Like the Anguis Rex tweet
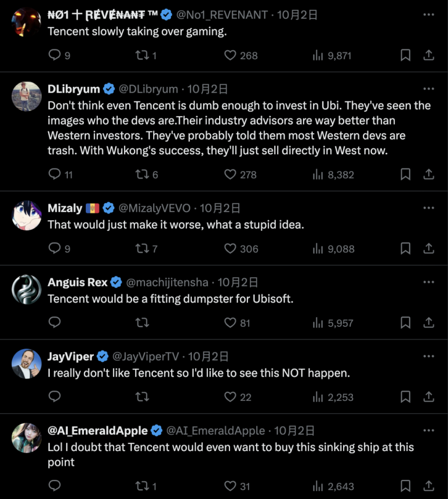Screen dimensions: 448x499 pos(230,323)
